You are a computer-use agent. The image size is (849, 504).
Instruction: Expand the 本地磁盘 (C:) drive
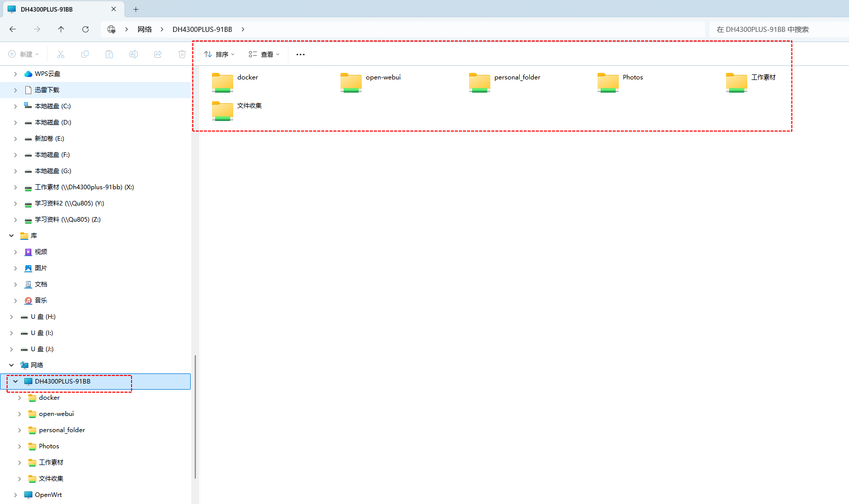[x=16, y=106]
